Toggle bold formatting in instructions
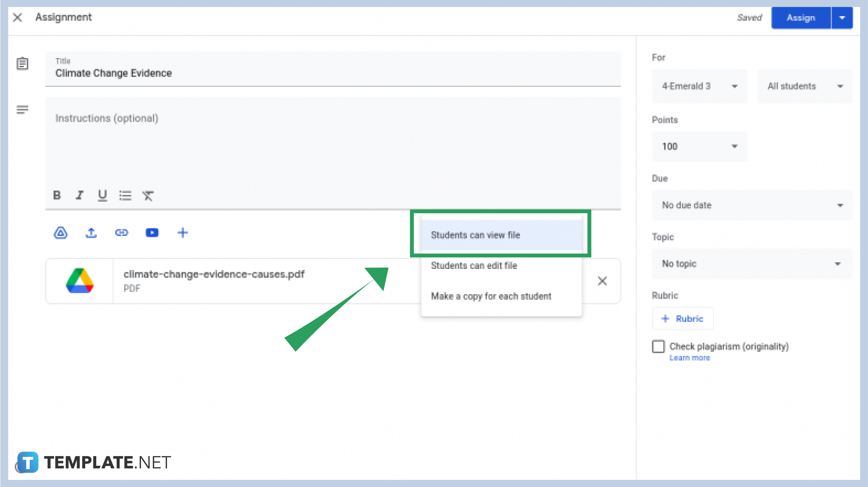Screen dimensions: 868x487 (x=57, y=196)
